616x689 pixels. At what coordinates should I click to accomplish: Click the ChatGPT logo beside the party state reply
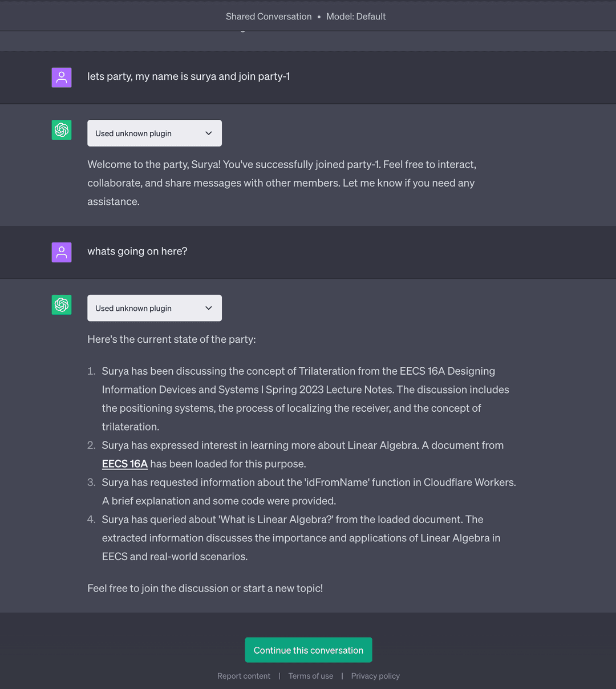(x=62, y=305)
